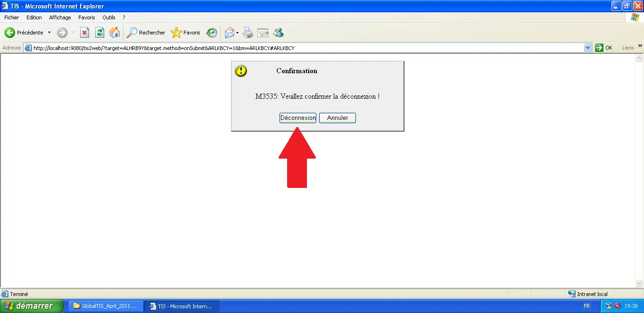
Task: Print the page using the printer icon
Action: coord(248,32)
